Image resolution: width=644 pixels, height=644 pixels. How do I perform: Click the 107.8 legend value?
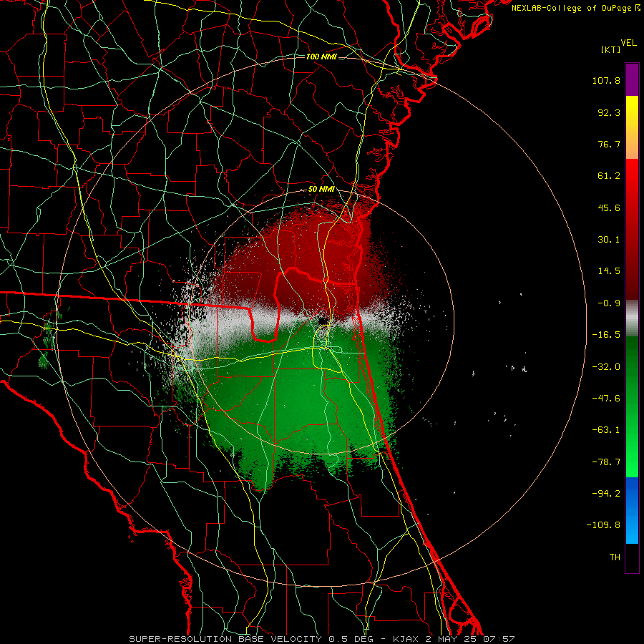pyautogui.click(x=606, y=80)
